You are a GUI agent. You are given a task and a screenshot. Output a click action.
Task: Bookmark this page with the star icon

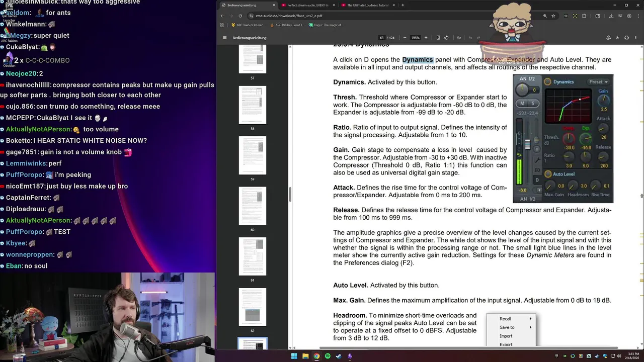(x=553, y=16)
